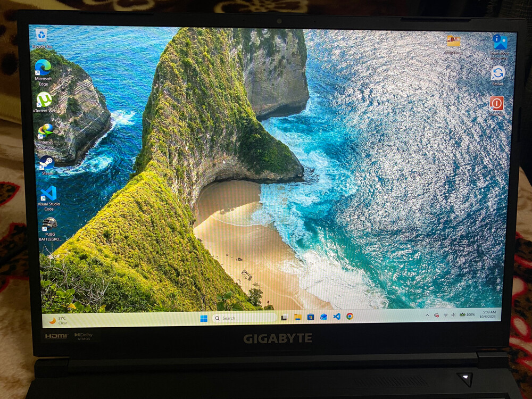Open File Explorer from the taskbar
Screen dimensions: 532x399
coord(297,317)
